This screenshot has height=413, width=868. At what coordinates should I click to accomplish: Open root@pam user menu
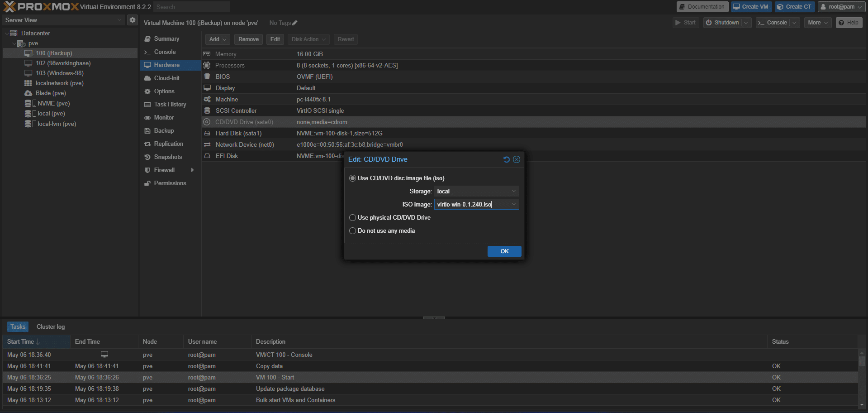click(842, 7)
